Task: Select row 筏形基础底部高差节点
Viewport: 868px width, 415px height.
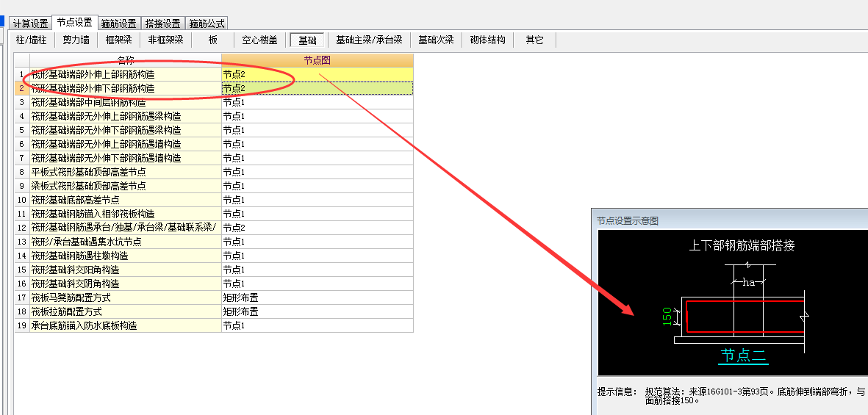Action: 126,200
